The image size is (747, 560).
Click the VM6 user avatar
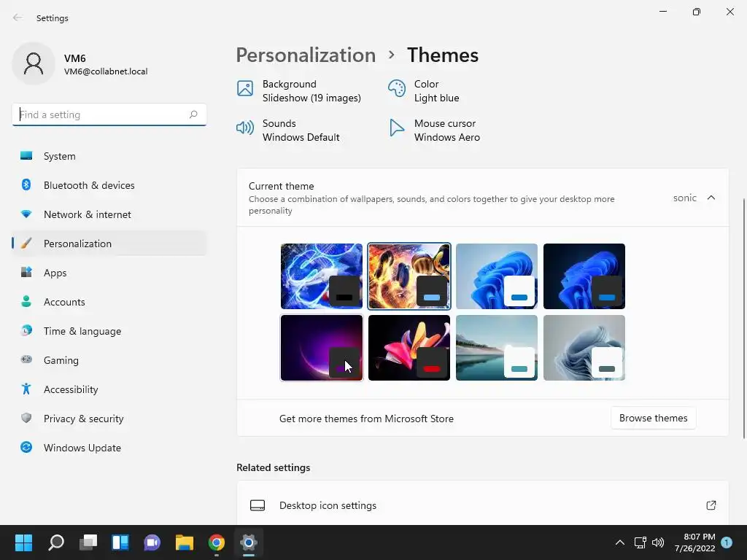[x=34, y=63]
